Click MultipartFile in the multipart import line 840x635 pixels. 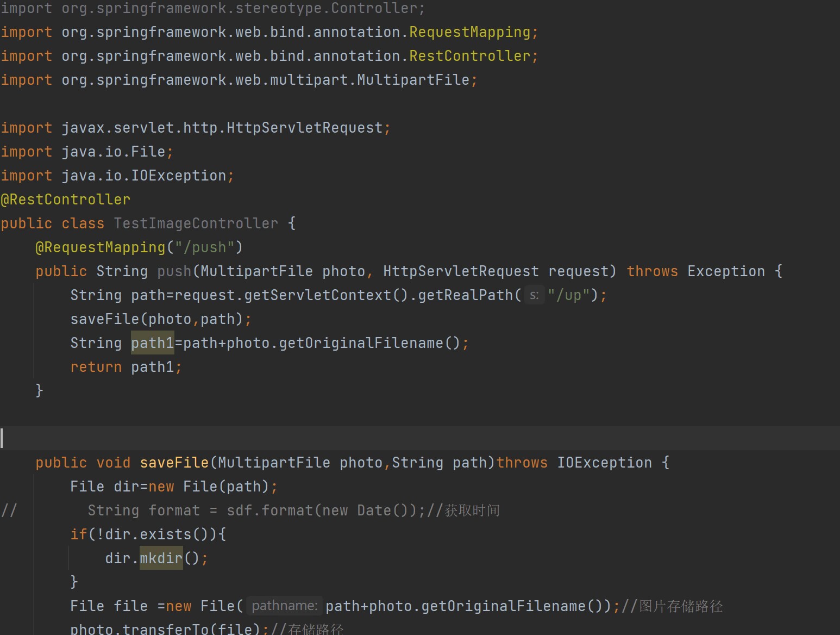(413, 80)
